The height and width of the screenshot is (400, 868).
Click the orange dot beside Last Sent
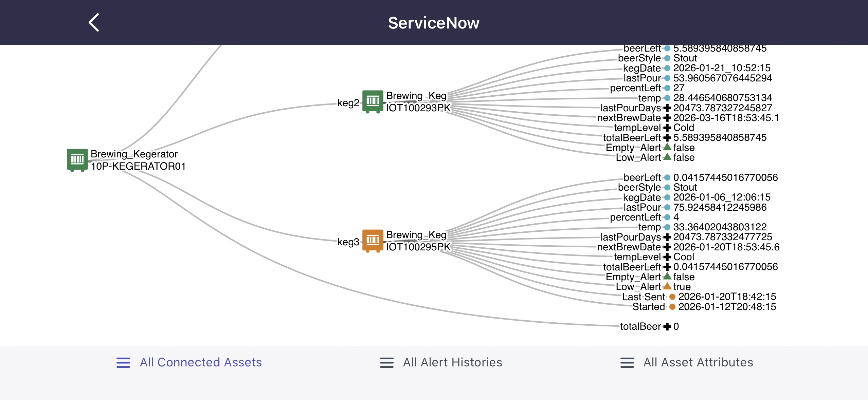coord(672,297)
